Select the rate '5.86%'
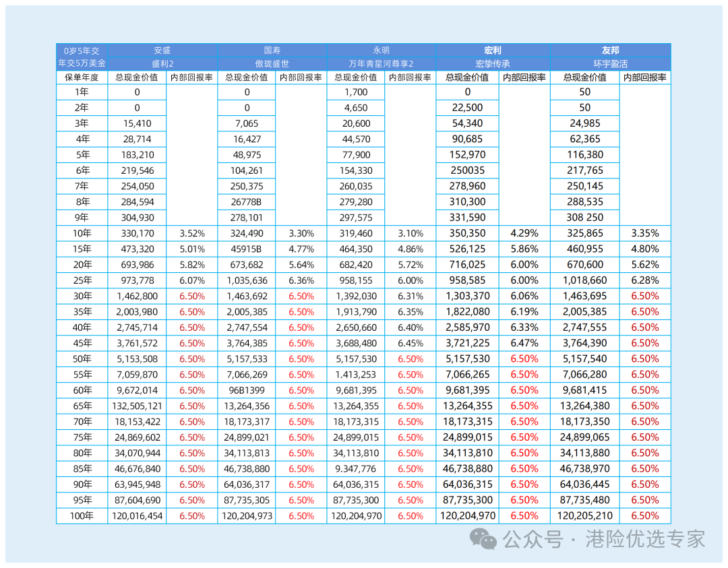Image resolution: width=728 pixels, height=568 pixels. (524, 249)
